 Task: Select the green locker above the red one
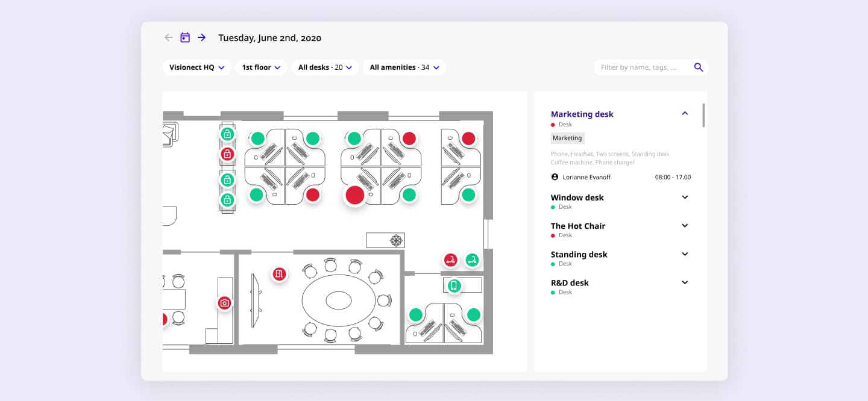click(227, 134)
